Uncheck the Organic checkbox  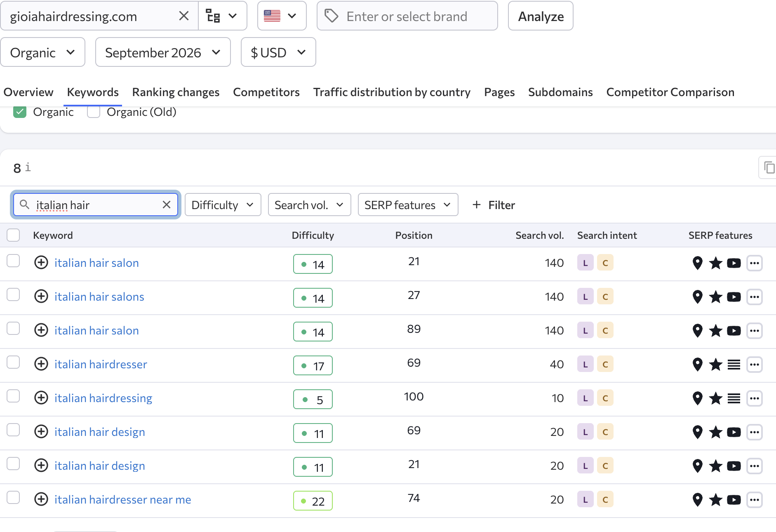[20, 112]
